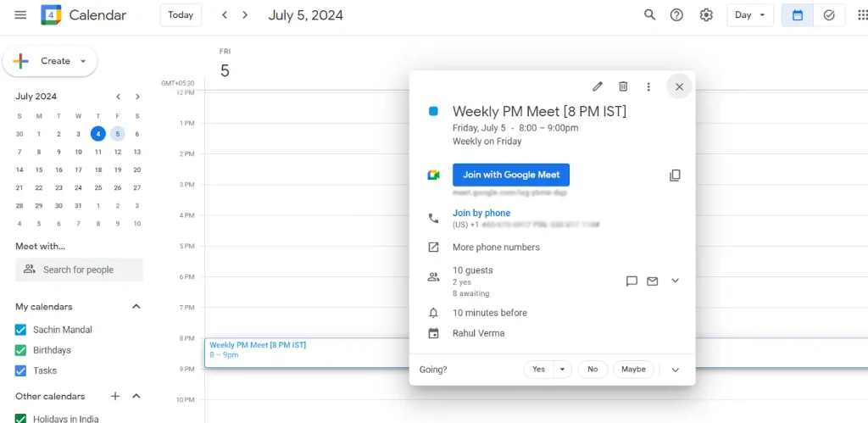Click the 10 guests text
This screenshot has height=423, width=868.
pos(472,270)
